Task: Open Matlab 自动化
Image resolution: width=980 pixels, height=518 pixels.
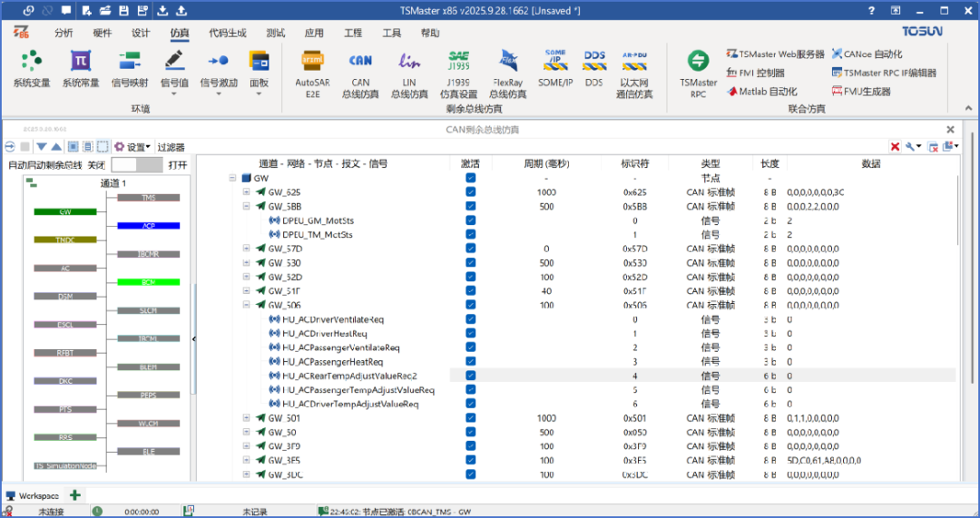Action: pyautogui.click(x=762, y=92)
